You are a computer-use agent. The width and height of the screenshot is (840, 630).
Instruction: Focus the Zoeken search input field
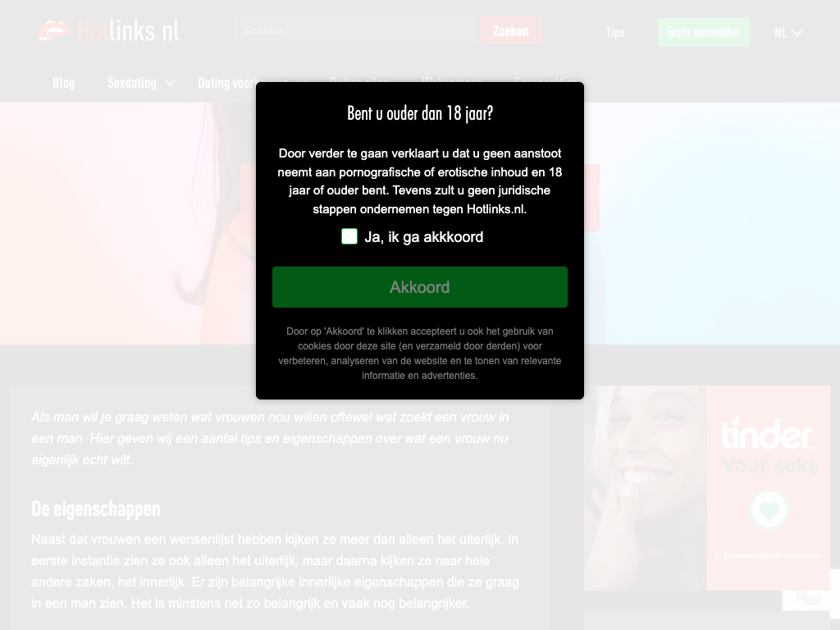click(356, 30)
